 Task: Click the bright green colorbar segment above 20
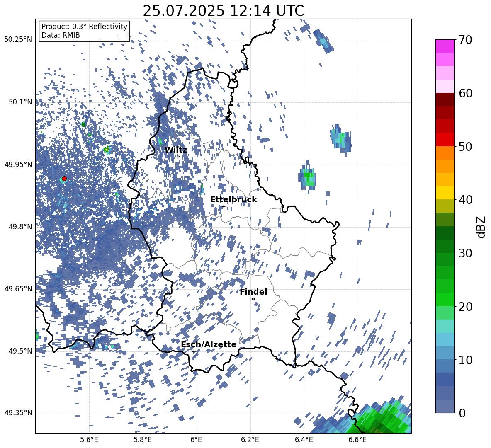[x=445, y=299]
